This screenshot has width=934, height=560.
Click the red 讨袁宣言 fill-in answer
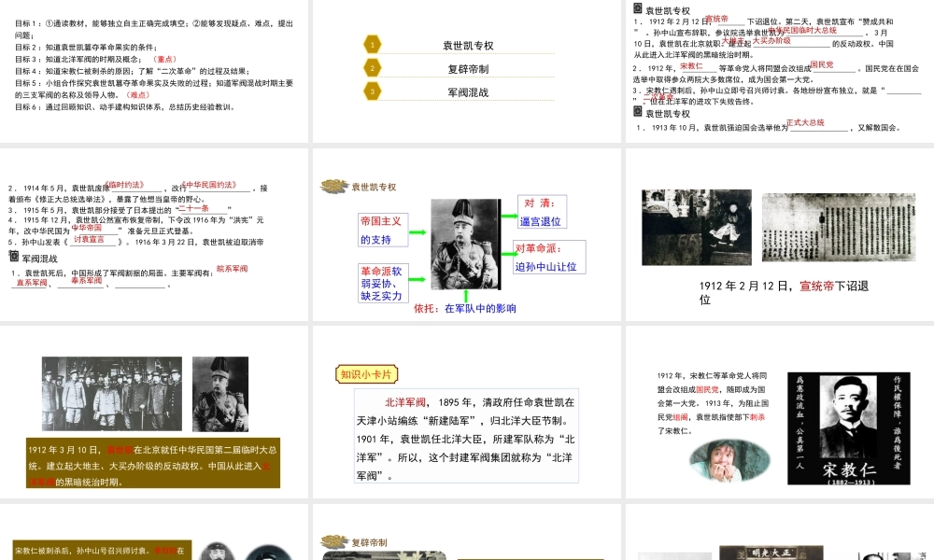(x=89, y=239)
